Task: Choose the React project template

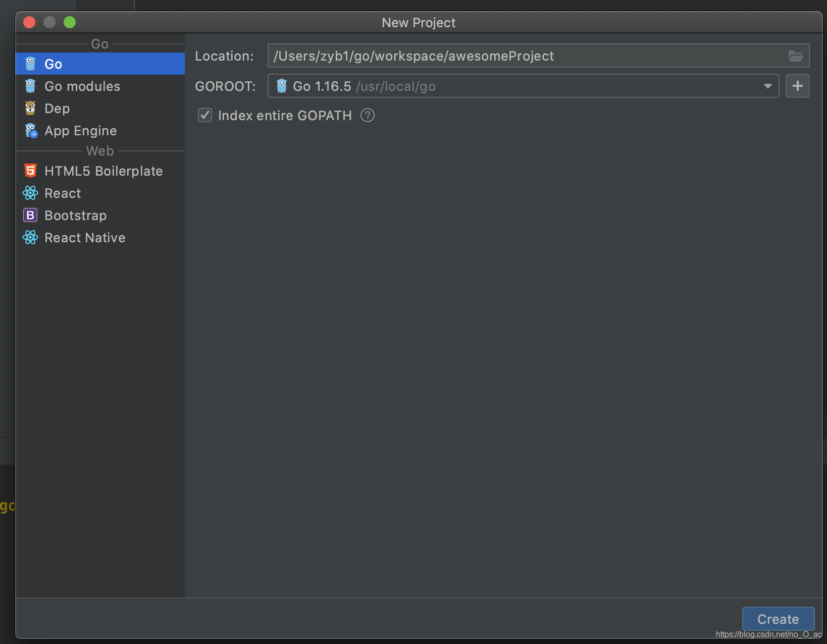Action: coord(100,193)
